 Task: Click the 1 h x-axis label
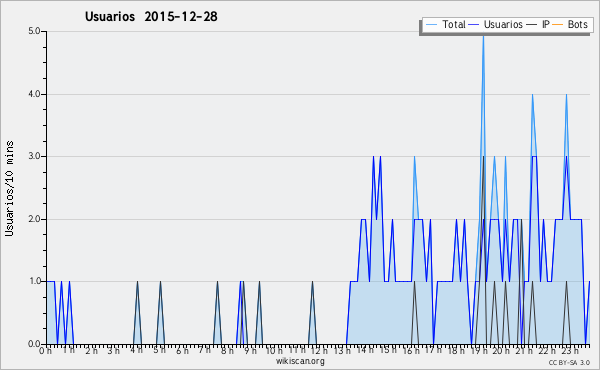(x=68, y=350)
